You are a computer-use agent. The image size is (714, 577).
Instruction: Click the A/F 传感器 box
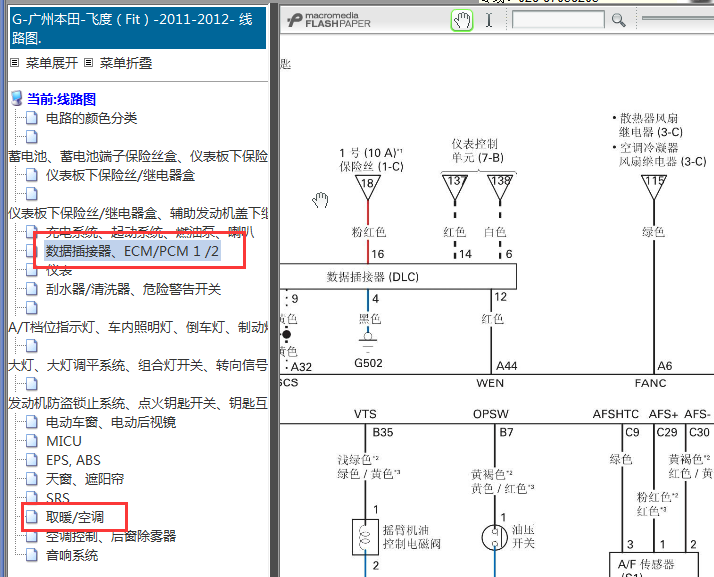[x=653, y=565]
